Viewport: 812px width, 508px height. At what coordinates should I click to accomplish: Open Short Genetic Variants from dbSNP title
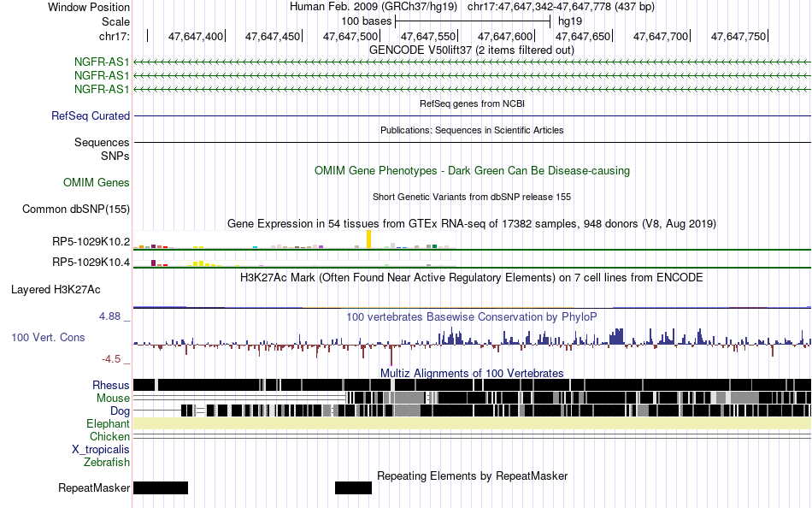point(472,197)
